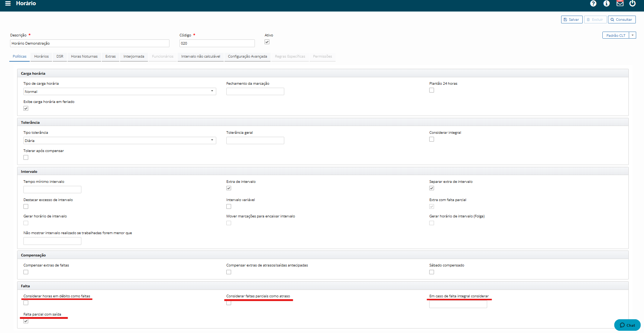Edit the Código field
The height and width of the screenshot is (333, 644).
tap(217, 43)
